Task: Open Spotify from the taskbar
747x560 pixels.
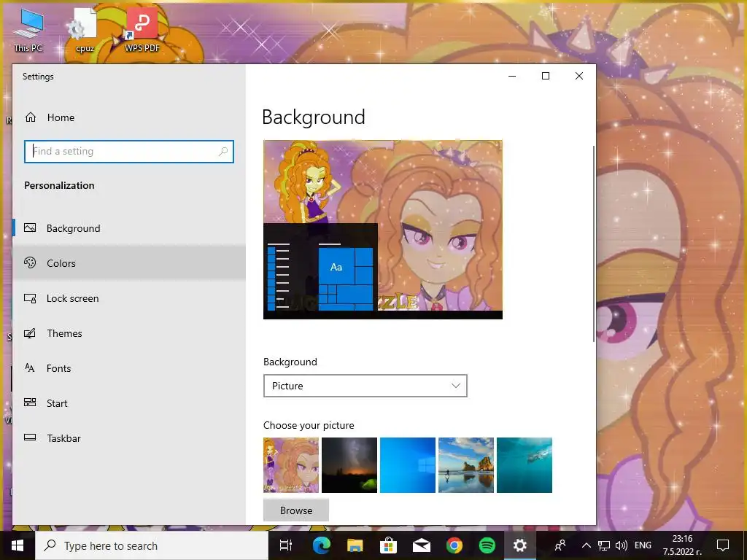Action: (x=487, y=545)
